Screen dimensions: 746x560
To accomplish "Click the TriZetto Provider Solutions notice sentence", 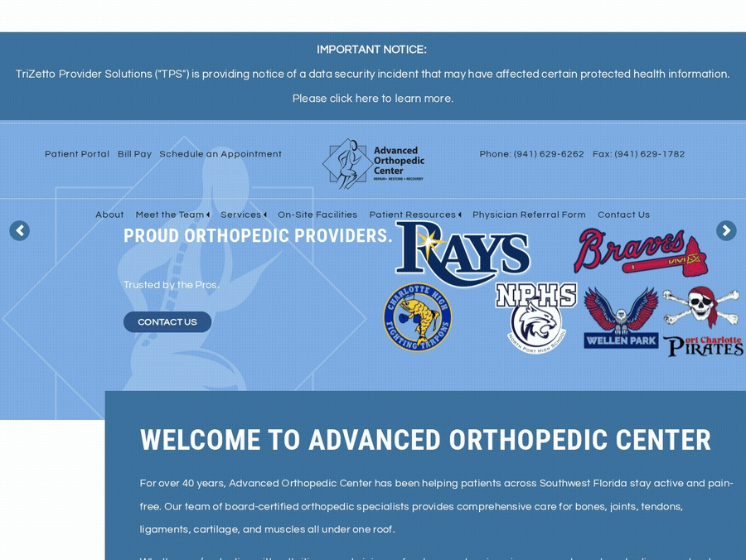I will pyautogui.click(x=372, y=75).
